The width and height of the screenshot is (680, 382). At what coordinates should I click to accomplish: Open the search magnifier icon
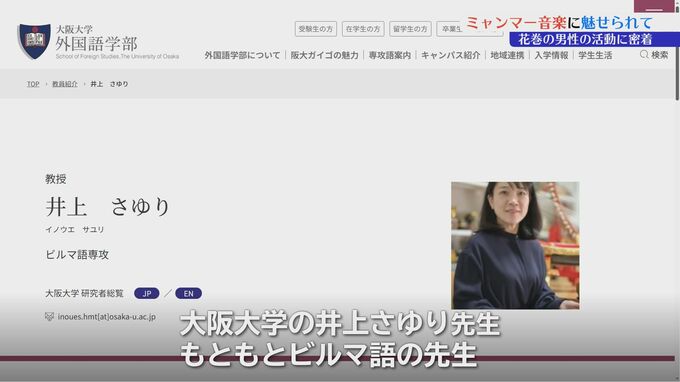(644, 55)
